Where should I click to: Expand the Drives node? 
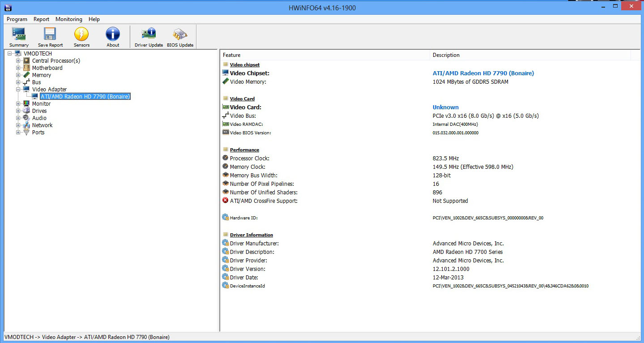18,111
